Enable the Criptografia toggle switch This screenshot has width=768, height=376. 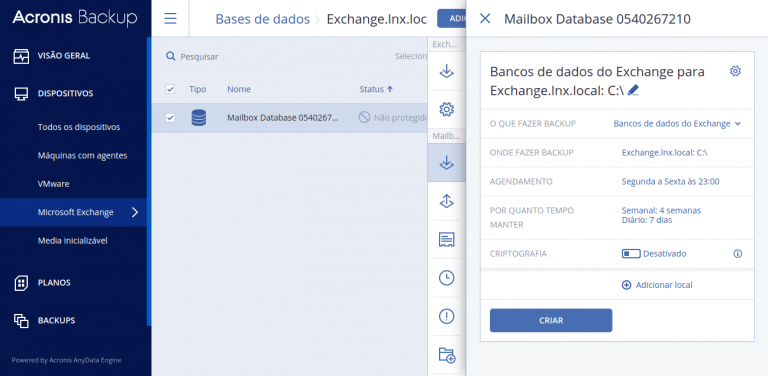click(631, 254)
